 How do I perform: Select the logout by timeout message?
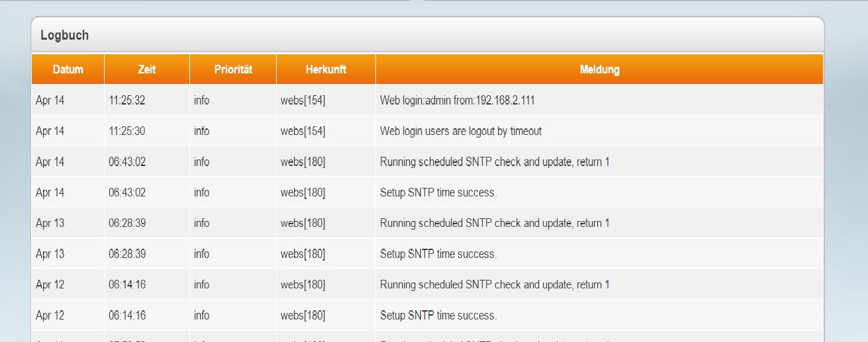[461, 131]
